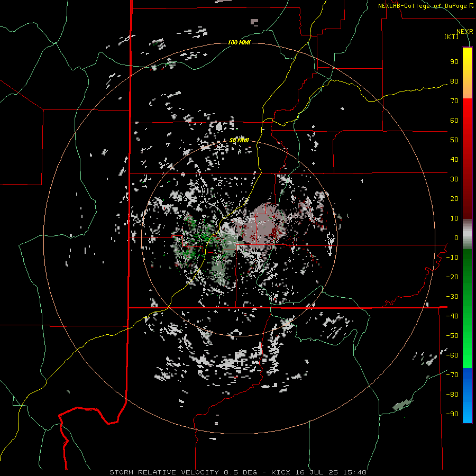Click the 80 value on the velocity scale

454,81
